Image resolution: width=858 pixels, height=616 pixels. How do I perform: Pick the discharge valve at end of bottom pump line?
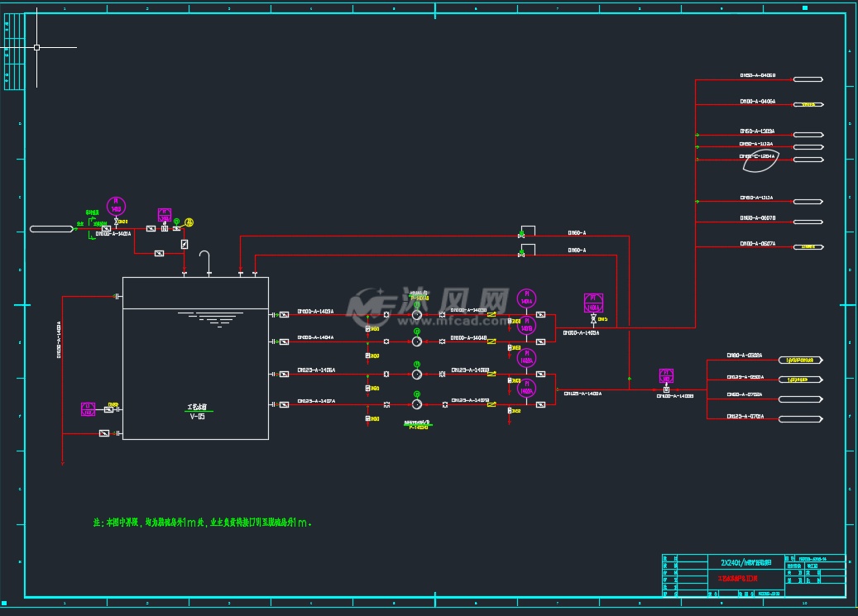click(540, 405)
